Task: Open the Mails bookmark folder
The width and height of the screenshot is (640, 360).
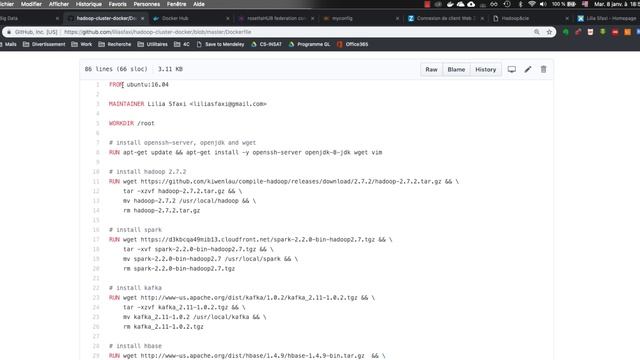Action: pos(8,44)
